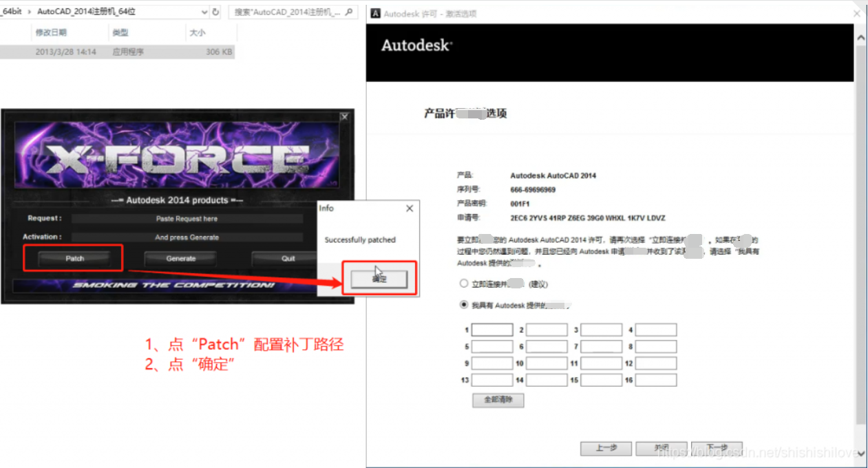The height and width of the screenshot is (468, 868).
Task: Click activation code field 9
Action: [x=492, y=363]
